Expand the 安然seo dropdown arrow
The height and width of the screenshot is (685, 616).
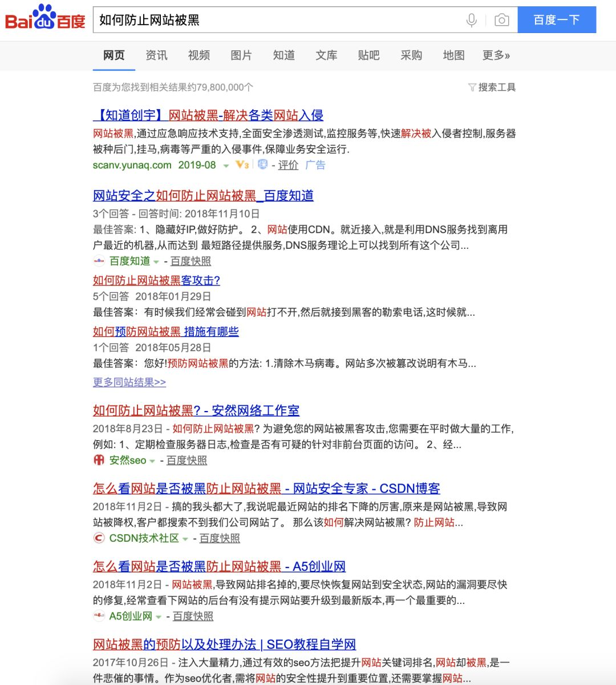coord(152,461)
